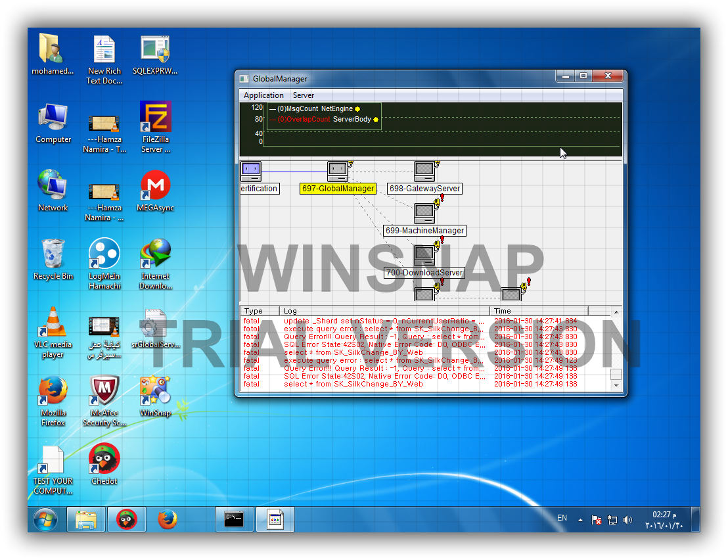Click the log scrollbar up arrow
Viewport: 728px width, 560px height.
click(616, 312)
